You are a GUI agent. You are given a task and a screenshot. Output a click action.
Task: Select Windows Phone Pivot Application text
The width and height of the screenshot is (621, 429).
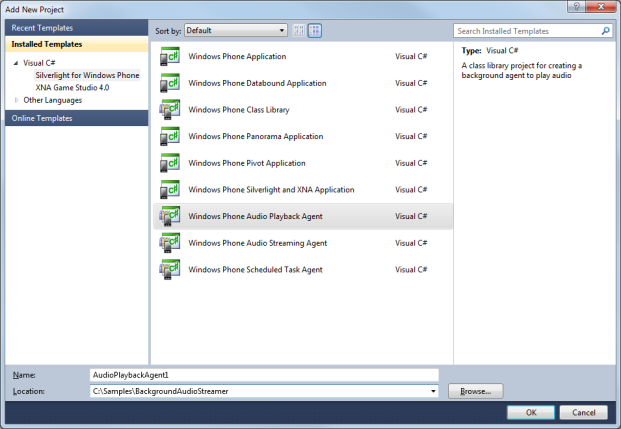point(247,163)
